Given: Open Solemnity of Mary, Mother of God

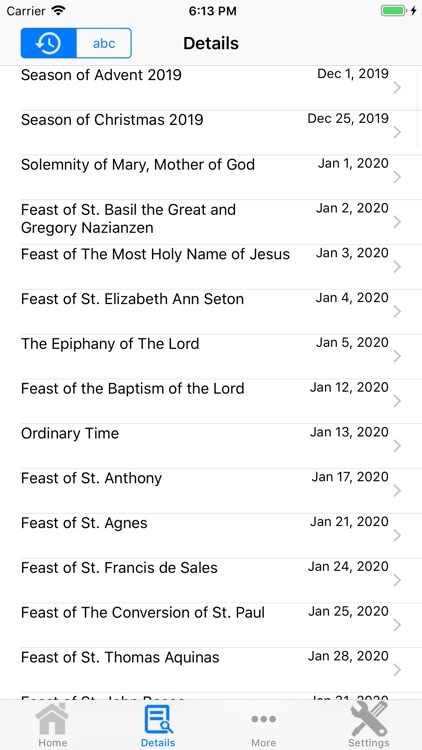Looking at the screenshot, I should 211,177.
